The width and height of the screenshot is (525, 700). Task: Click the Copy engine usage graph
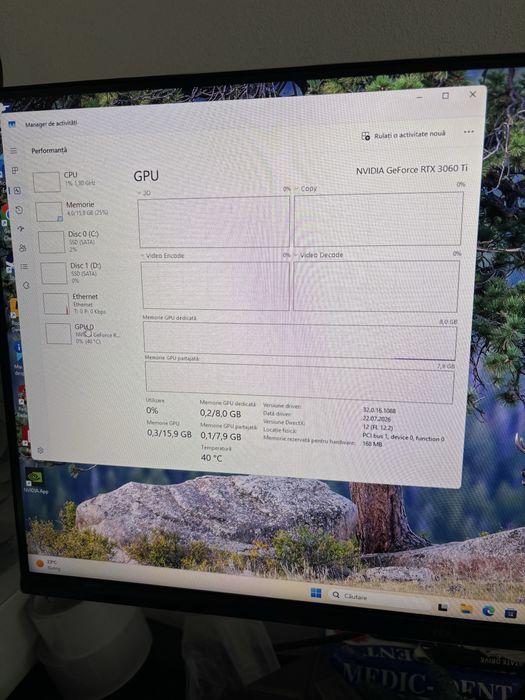(378, 219)
